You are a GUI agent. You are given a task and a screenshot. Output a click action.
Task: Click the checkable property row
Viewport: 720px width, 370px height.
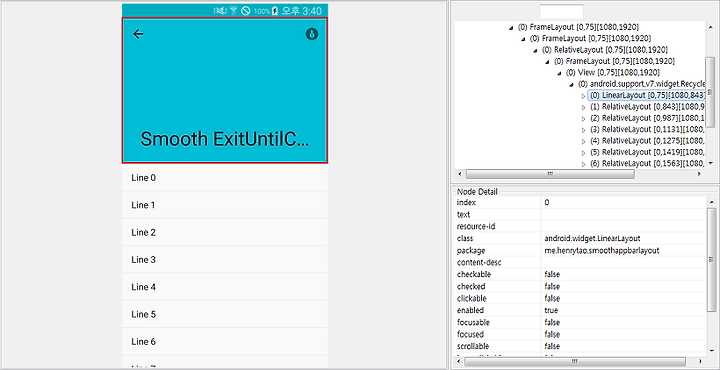[x=580, y=274]
